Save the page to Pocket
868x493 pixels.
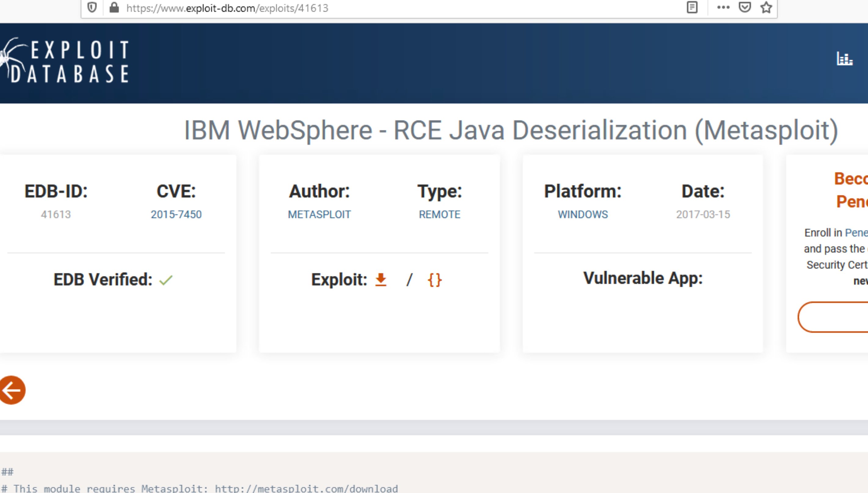745,7
